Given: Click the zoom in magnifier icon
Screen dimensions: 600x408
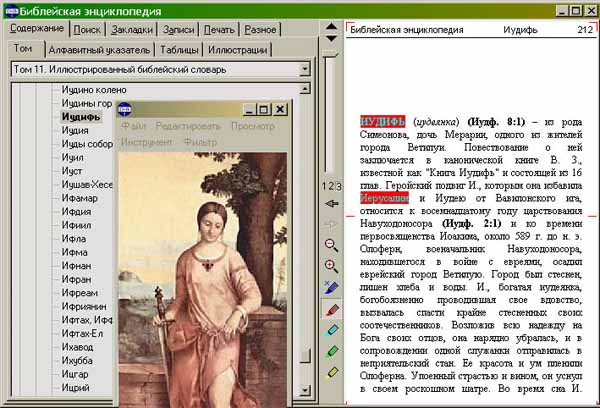Looking at the screenshot, I should click(331, 266).
